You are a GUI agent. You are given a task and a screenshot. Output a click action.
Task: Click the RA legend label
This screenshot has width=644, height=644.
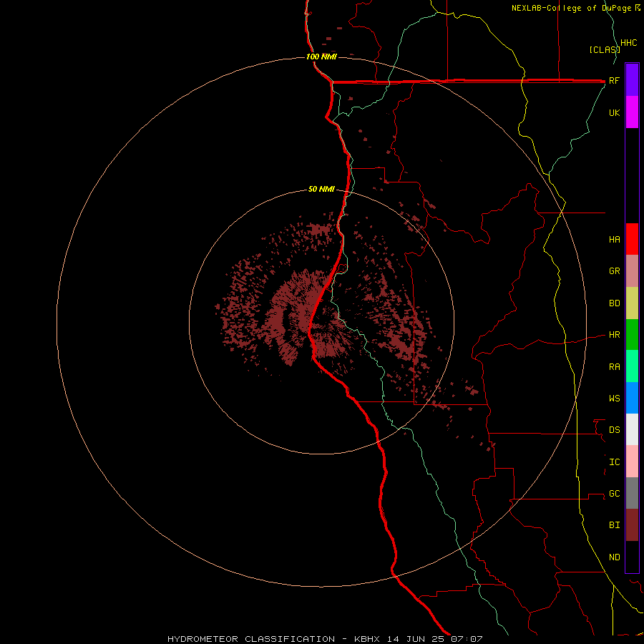coord(614,367)
